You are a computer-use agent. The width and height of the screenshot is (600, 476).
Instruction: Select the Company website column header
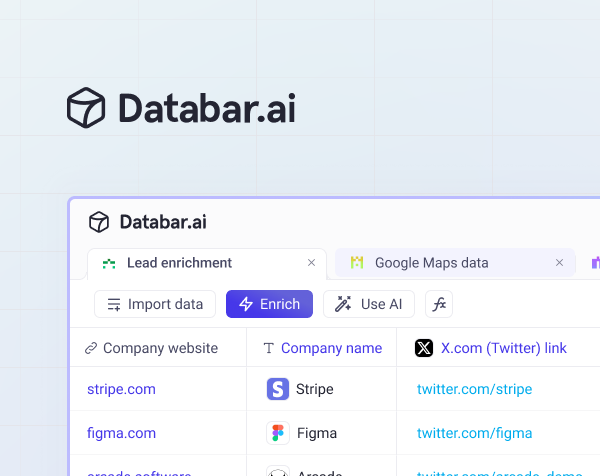(x=158, y=348)
